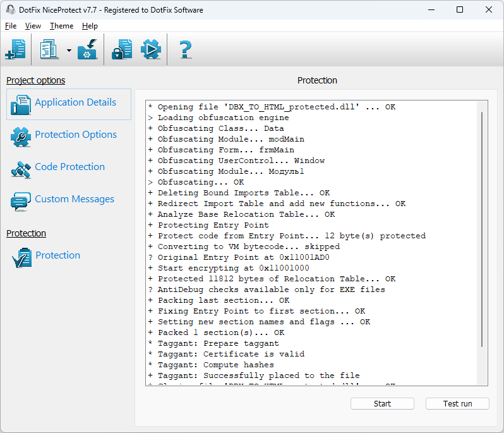This screenshot has height=433, width=504.
Task: Click the open project documents icon
Action: pos(49,49)
